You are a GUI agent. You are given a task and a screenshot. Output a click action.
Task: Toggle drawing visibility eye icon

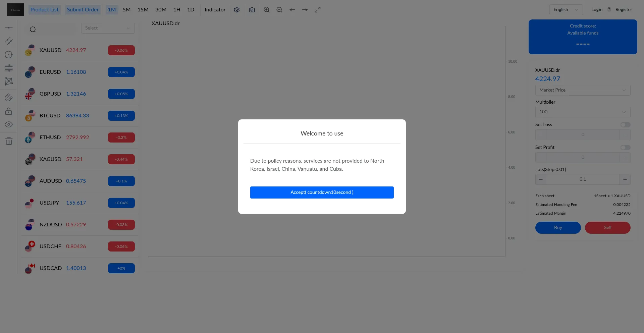(9, 124)
